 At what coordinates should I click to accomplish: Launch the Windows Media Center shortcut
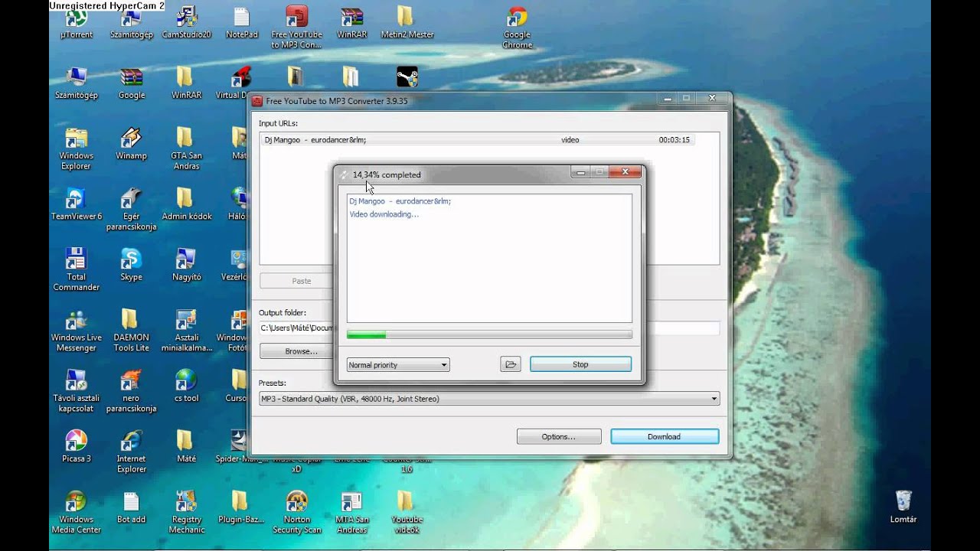(x=76, y=512)
